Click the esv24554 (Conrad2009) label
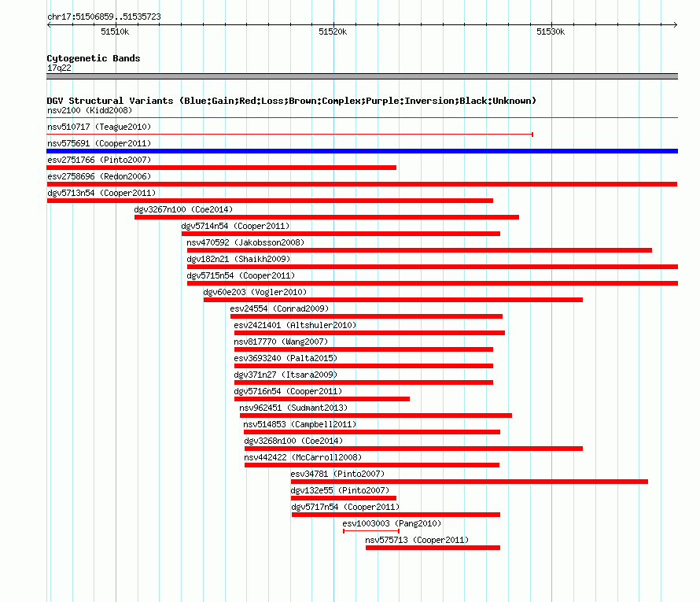Image resolution: width=700 pixels, height=602 pixels. click(279, 308)
